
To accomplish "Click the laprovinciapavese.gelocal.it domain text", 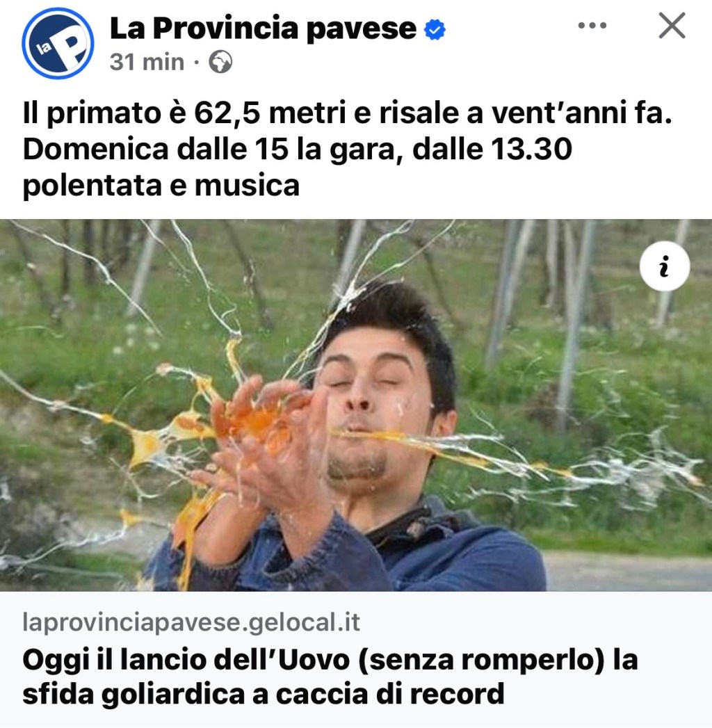I will click(x=191, y=622).
